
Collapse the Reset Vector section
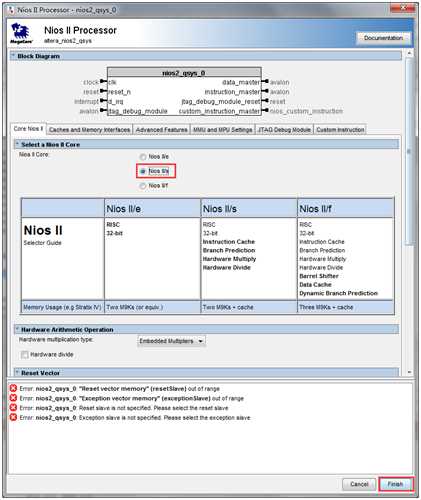coord(17,373)
